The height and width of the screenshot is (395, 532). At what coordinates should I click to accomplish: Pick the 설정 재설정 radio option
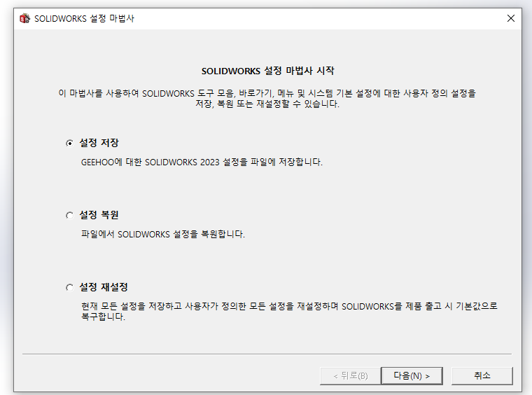69,288
